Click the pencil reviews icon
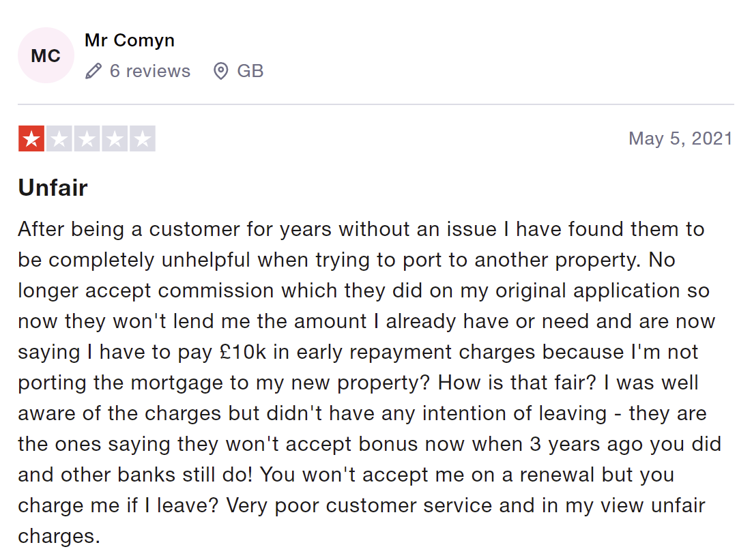Image resolution: width=752 pixels, height=560 pixels. 93,71
